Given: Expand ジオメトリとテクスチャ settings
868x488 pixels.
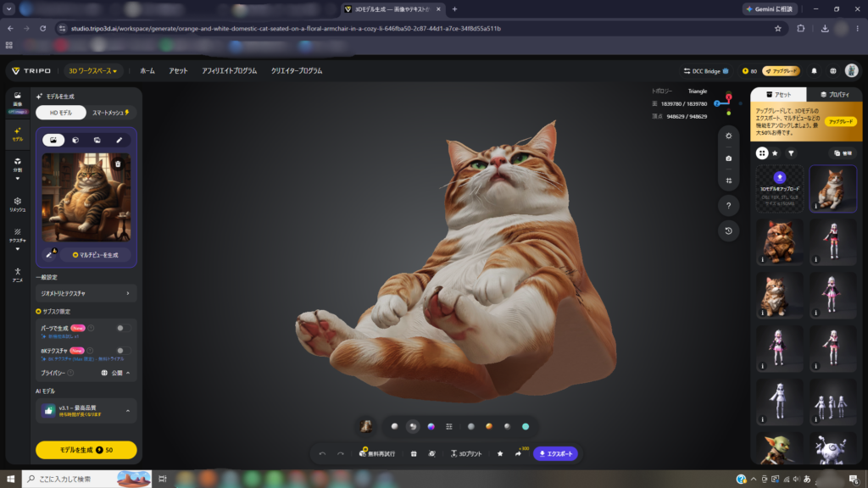Looking at the screenshot, I should click(86, 293).
